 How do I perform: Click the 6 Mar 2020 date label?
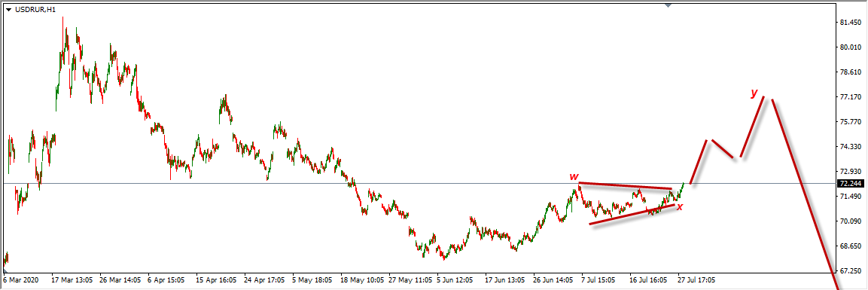(x=20, y=281)
